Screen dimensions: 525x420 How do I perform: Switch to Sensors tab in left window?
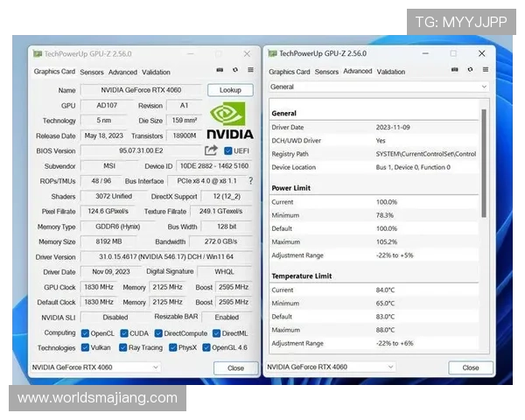tap(92, 73)
